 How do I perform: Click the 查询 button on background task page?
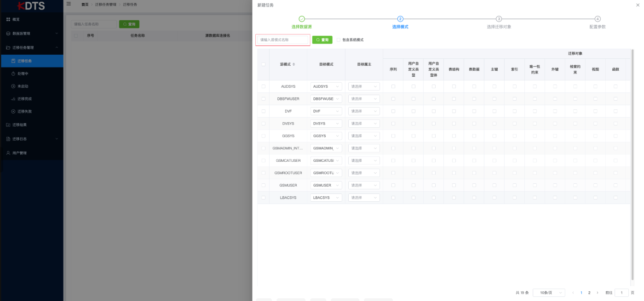[x=129, y=24]
